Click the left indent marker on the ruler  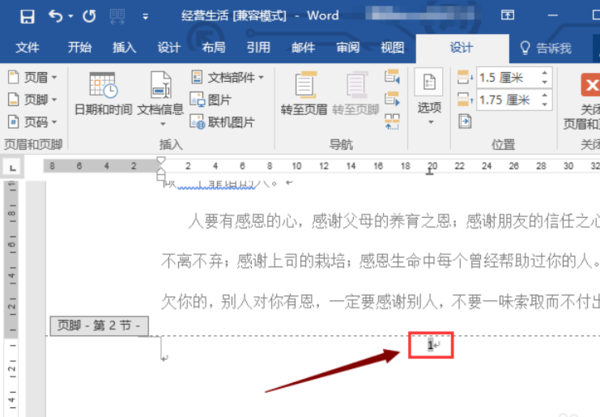pos(161,177)
